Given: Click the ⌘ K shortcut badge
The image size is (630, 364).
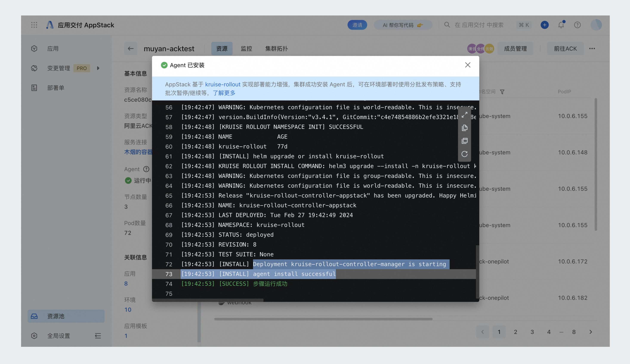Looking at the screenshot, I should pos(524,25).
